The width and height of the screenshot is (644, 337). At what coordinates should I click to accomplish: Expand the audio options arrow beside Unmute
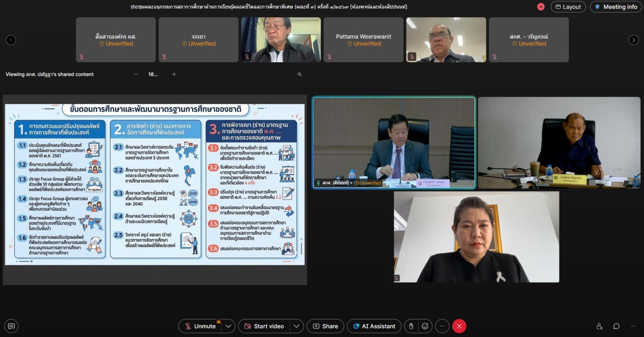228,326
